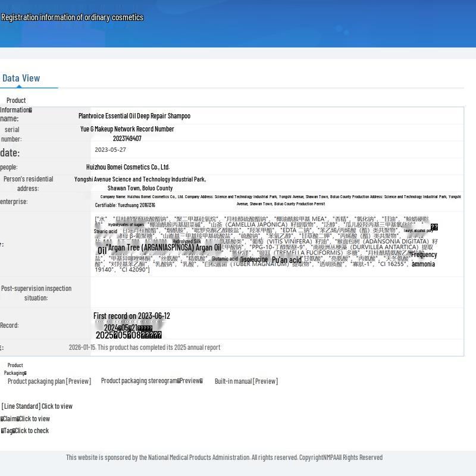
Task: Click the Registration information of ordinary cosmetics heading
Action: coord(72,17)
